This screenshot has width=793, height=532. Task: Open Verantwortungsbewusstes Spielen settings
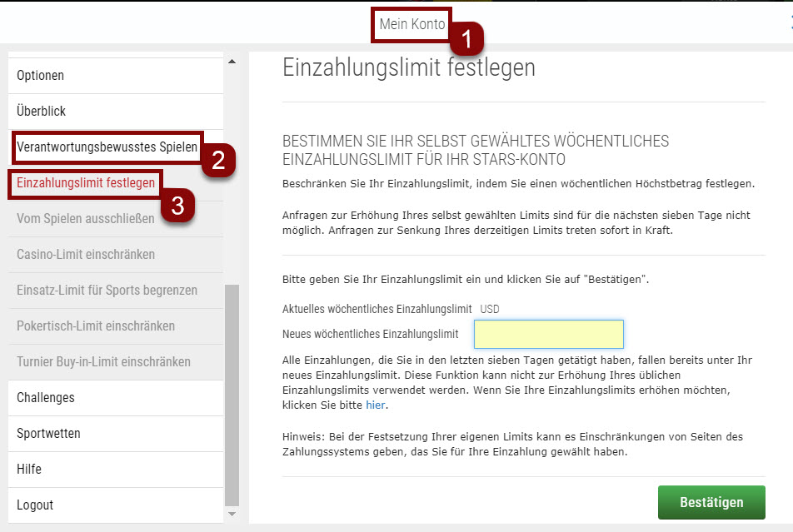pyautogui.click(x=106, y=147)
